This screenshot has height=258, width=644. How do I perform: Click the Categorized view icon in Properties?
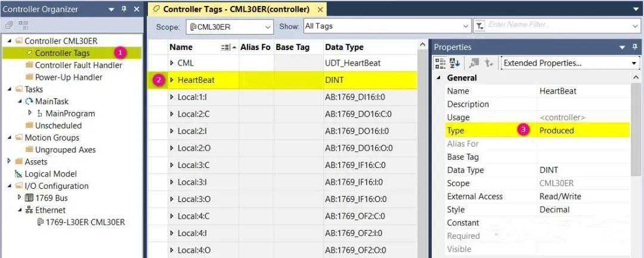click(440, 63)
